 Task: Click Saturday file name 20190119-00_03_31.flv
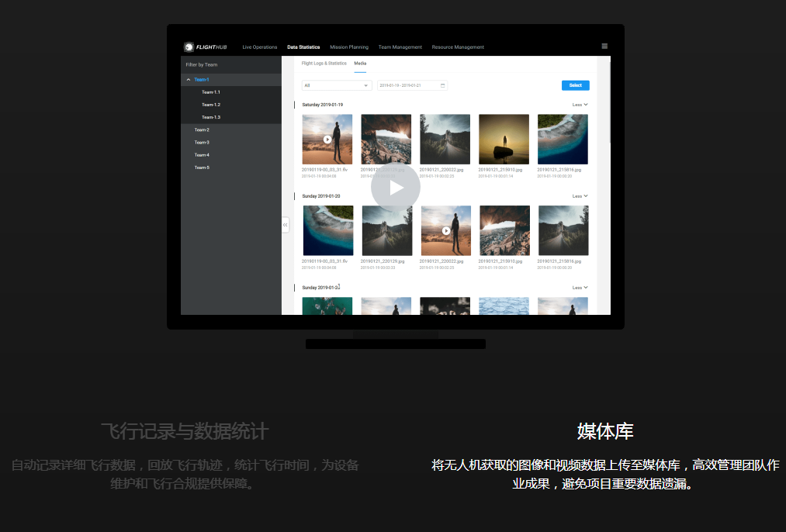click(x=324, y=170)
